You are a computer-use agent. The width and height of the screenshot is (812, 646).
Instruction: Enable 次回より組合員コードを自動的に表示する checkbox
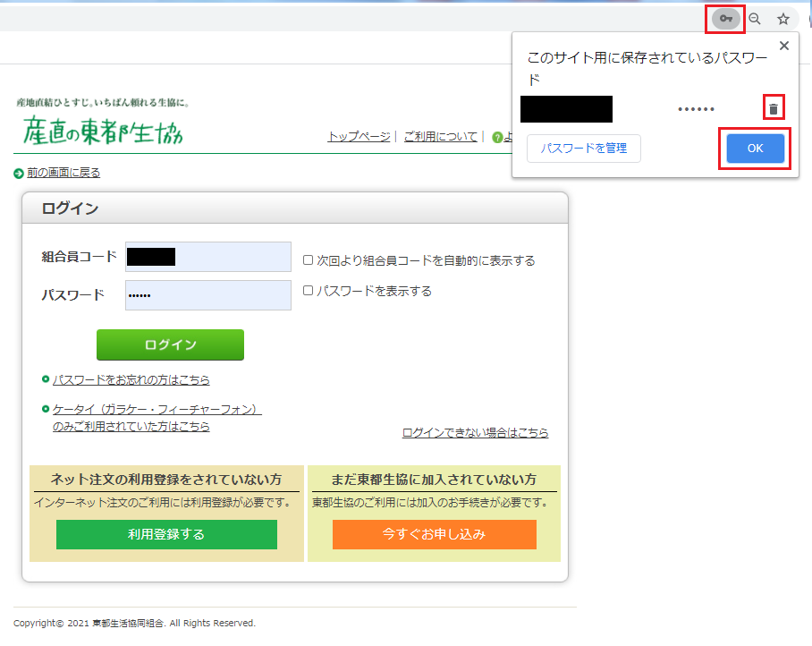(309, 260)
